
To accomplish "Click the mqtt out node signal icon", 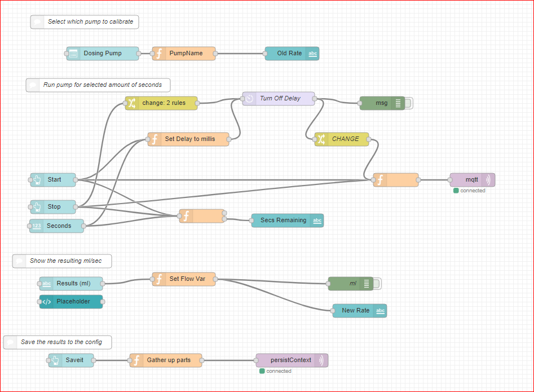I will [488, 180].
